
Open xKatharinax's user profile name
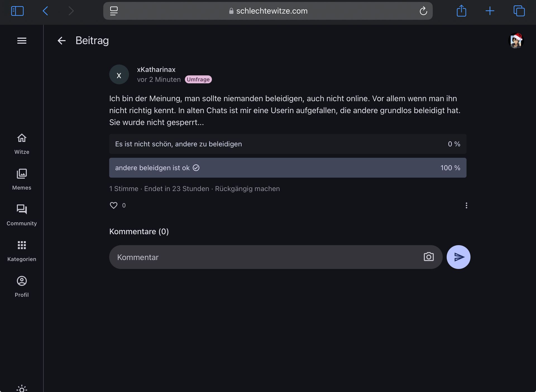click(156, 70)
